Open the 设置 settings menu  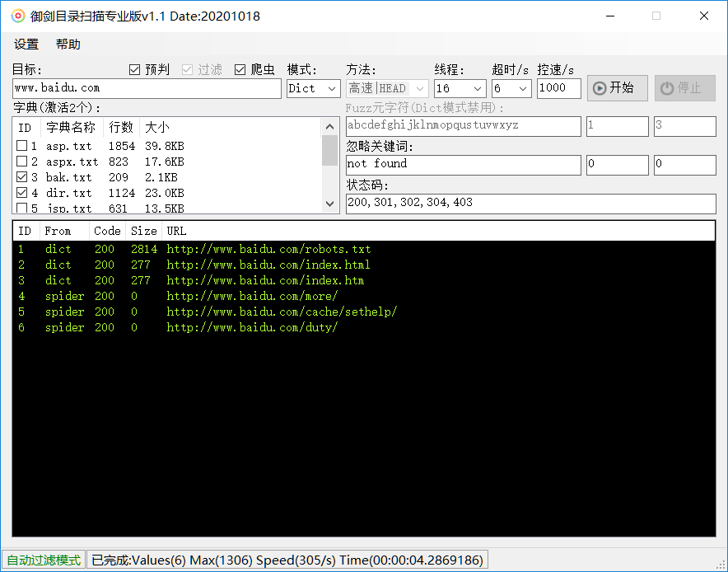point(26,45)
